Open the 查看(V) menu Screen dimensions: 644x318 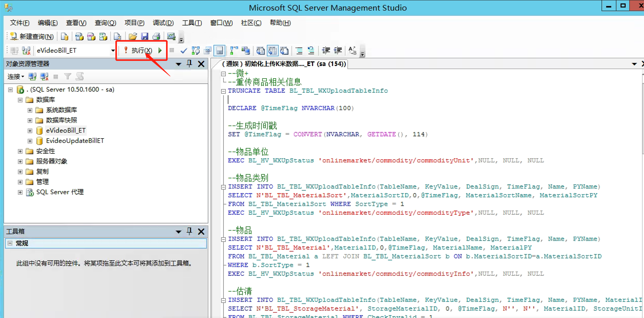coord(76,23)
